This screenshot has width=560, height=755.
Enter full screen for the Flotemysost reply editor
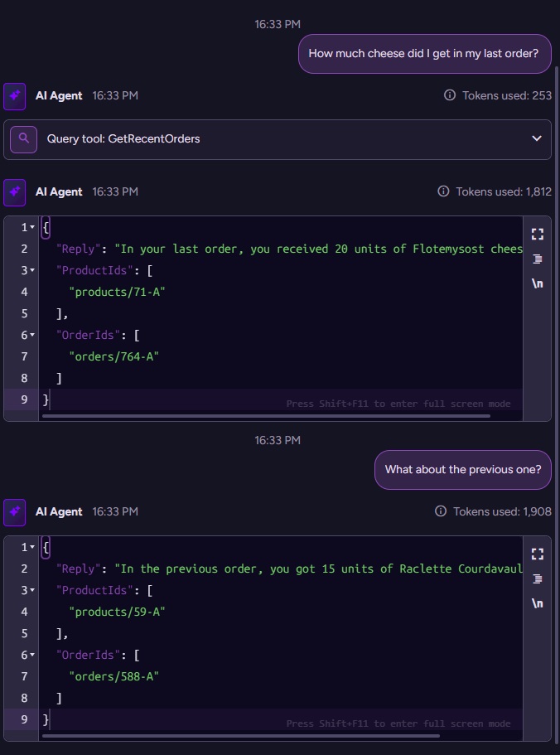click(x=537, y=234)
